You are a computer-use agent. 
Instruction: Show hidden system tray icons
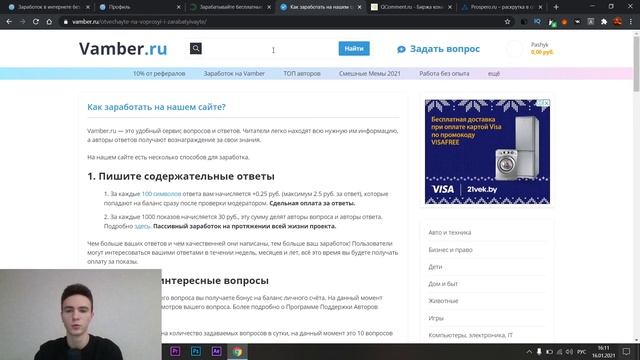529,351
